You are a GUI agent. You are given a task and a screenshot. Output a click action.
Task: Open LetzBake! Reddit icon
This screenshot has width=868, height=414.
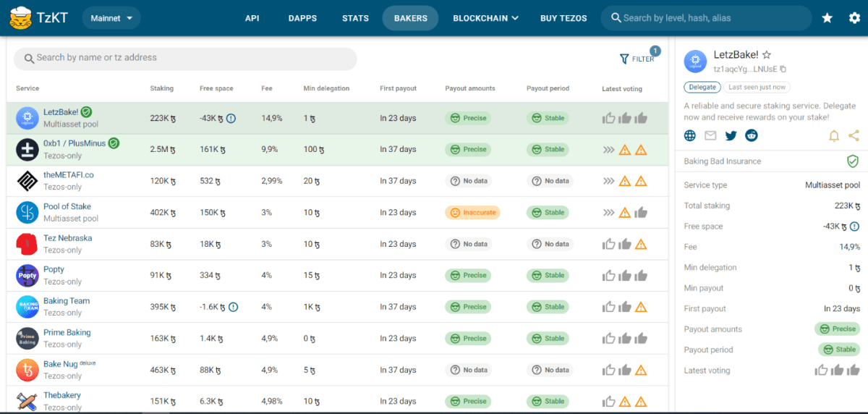tap(751, 135)
